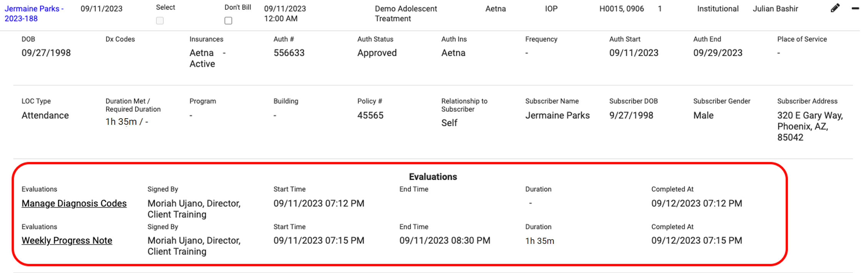Click the pencil edit icon
This screenshot has width=868, height=273.
(835, 8)
